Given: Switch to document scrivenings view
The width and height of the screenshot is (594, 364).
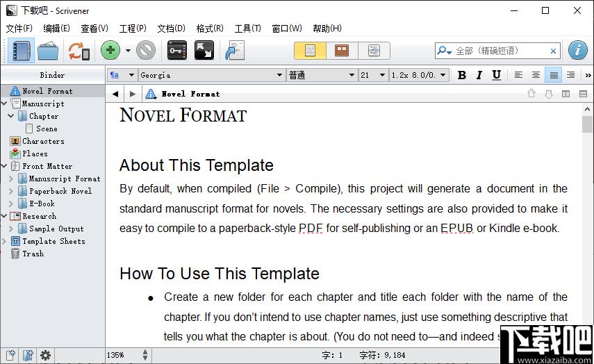Looking at the screenshot, I should point(310,51).
